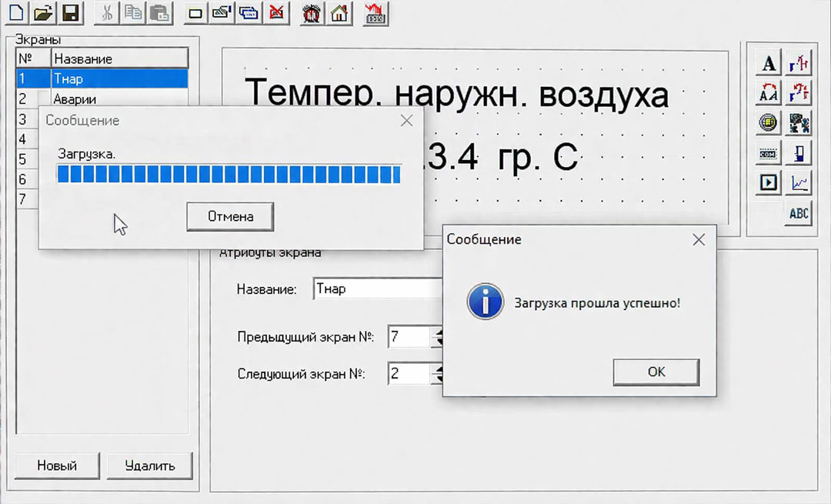Click the Удалить button under screens list

pyautogui.click(x=149, y=466)
